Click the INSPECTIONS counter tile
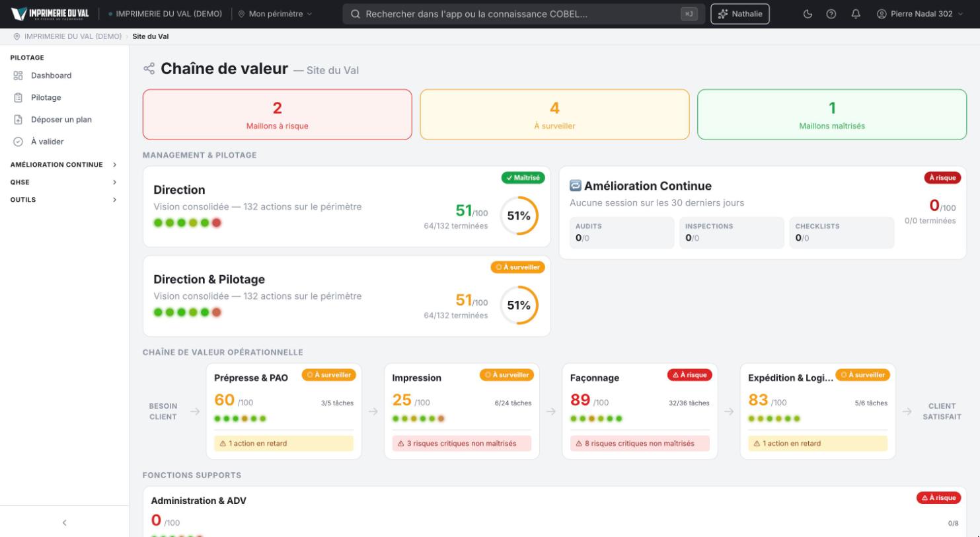 click(x=732, y=233)
